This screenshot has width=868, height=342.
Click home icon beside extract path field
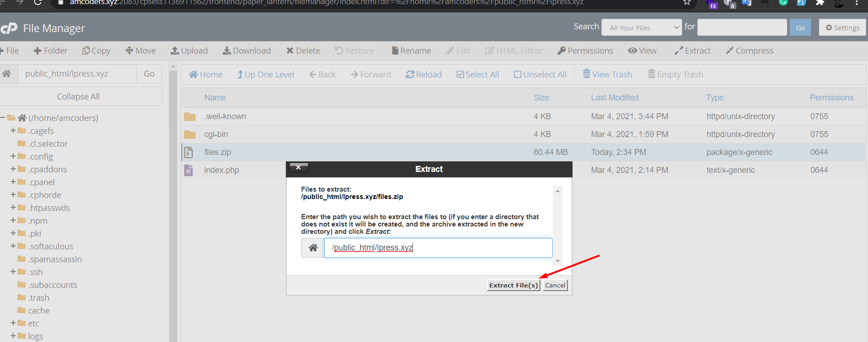pos(313,248)
